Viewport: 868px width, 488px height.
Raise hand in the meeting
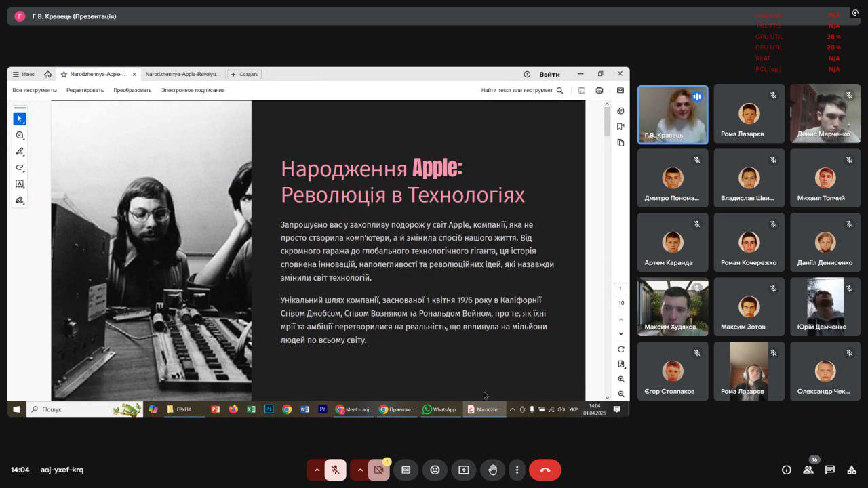pos(493,470)
